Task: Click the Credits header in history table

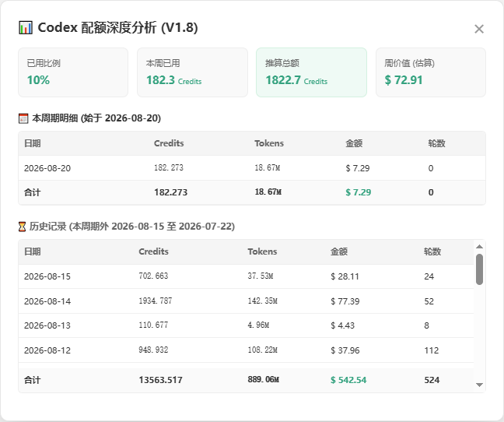Action: coord(153,251)
